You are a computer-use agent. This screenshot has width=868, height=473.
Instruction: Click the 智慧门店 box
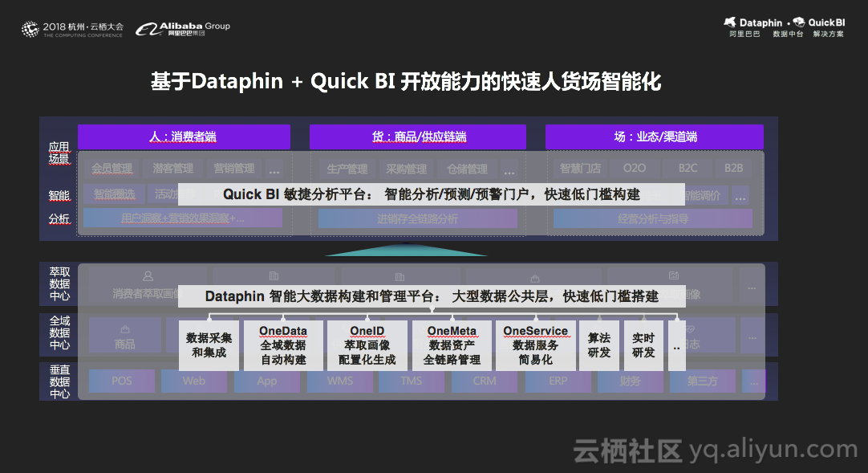click(580, 169)
